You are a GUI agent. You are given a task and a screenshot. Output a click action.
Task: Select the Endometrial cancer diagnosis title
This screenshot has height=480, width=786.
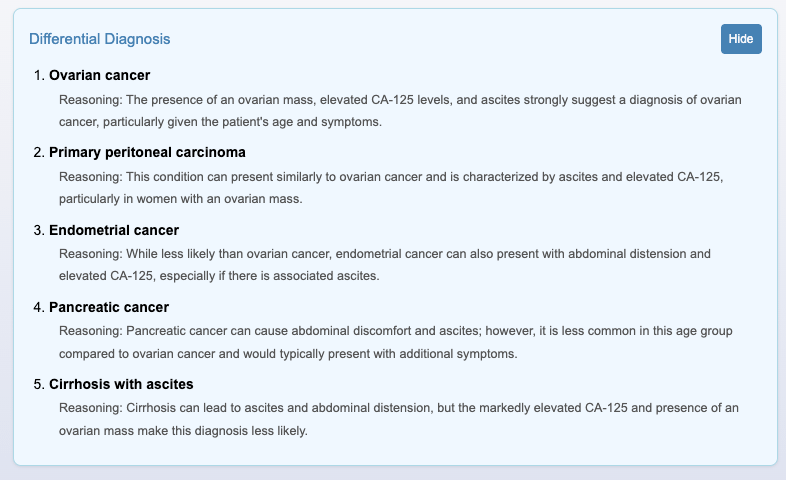[x=114, y=230]
